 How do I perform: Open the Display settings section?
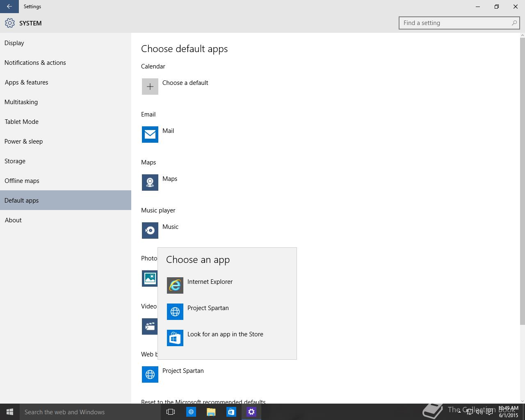click(66, 43)
